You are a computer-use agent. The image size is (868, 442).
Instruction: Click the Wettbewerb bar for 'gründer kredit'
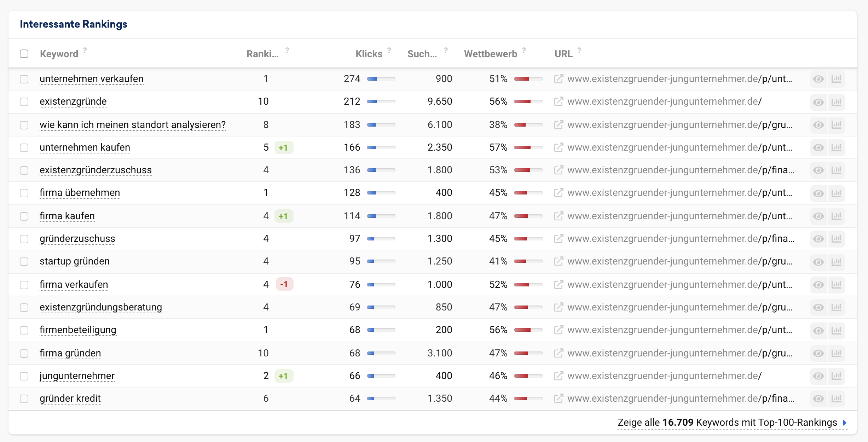click(528, 399)
